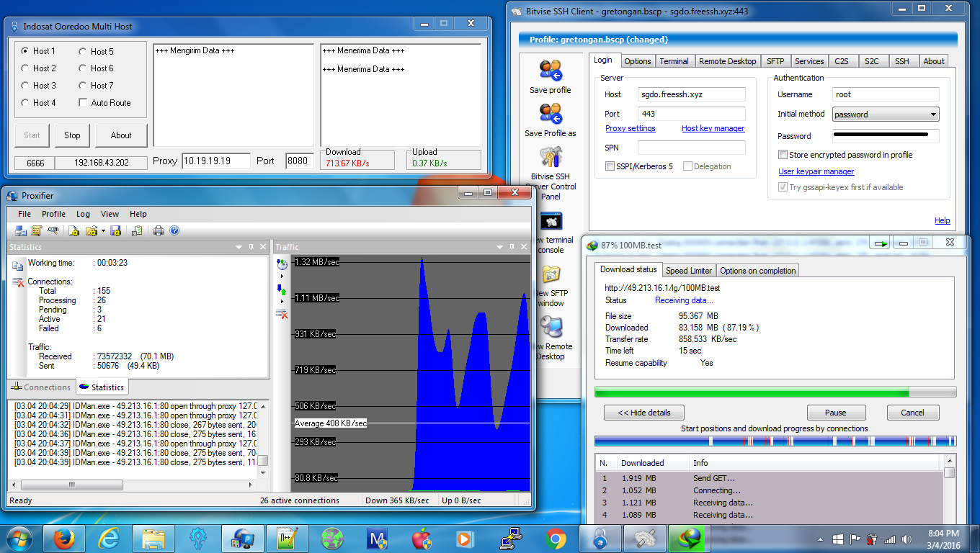980x553 pixels.
Task: Open Google Chrome from the taskbar
Action: [555, 538]
